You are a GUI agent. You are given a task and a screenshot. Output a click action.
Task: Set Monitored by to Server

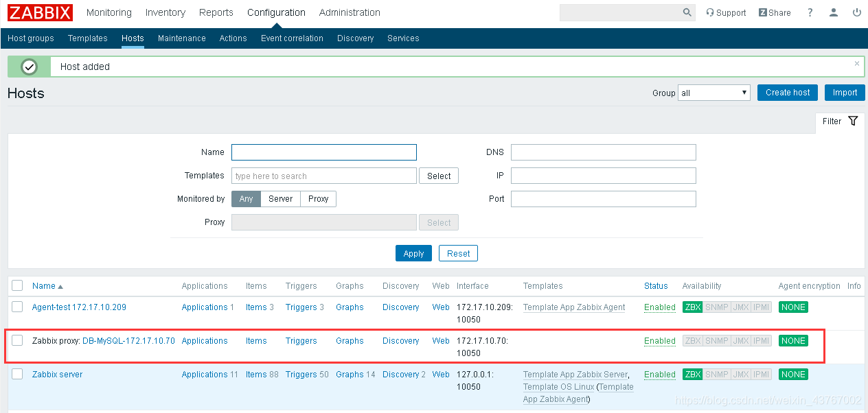click(281, 199)
